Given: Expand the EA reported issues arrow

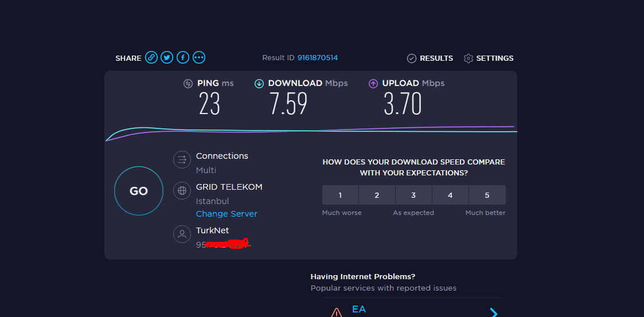Looking at the screenshot, I should (493, 312).
